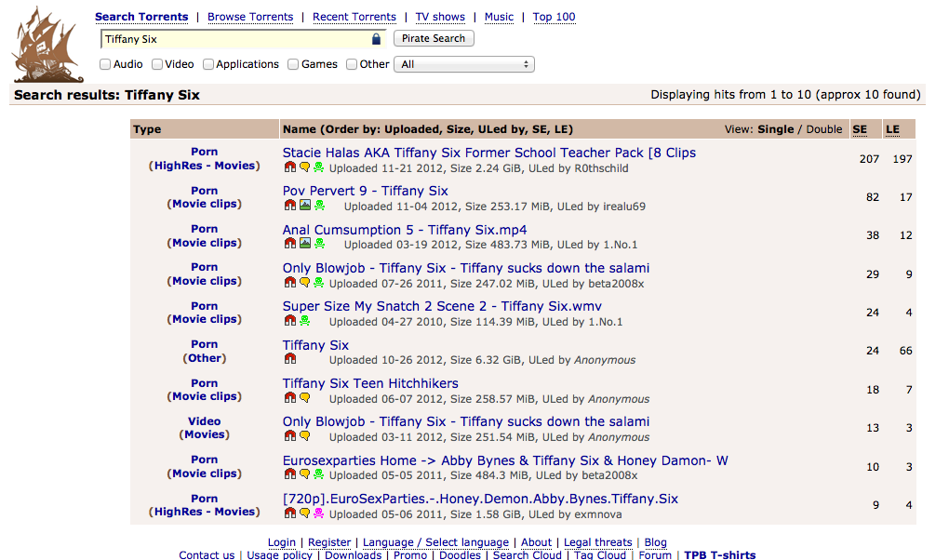Click the SE column header

860,129
